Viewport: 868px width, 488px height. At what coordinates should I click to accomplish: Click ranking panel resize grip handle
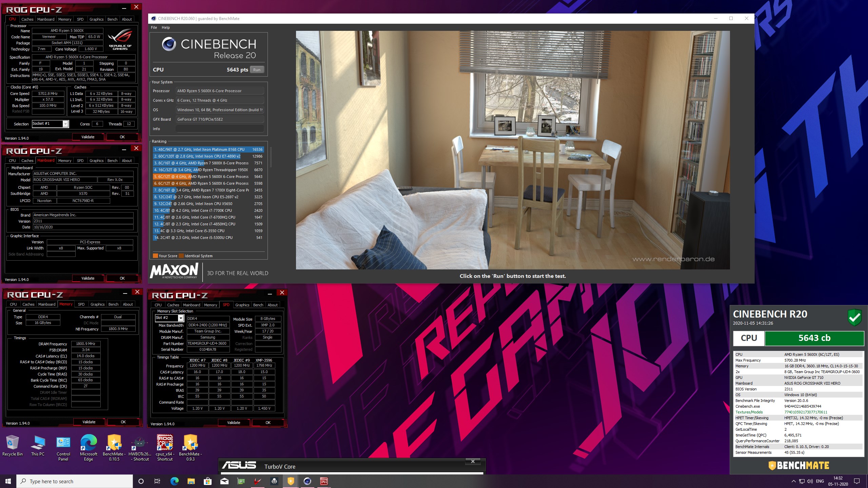270,157
